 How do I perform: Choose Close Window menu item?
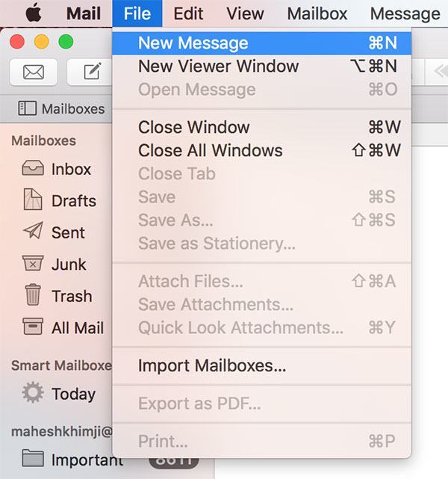point(262,127)
